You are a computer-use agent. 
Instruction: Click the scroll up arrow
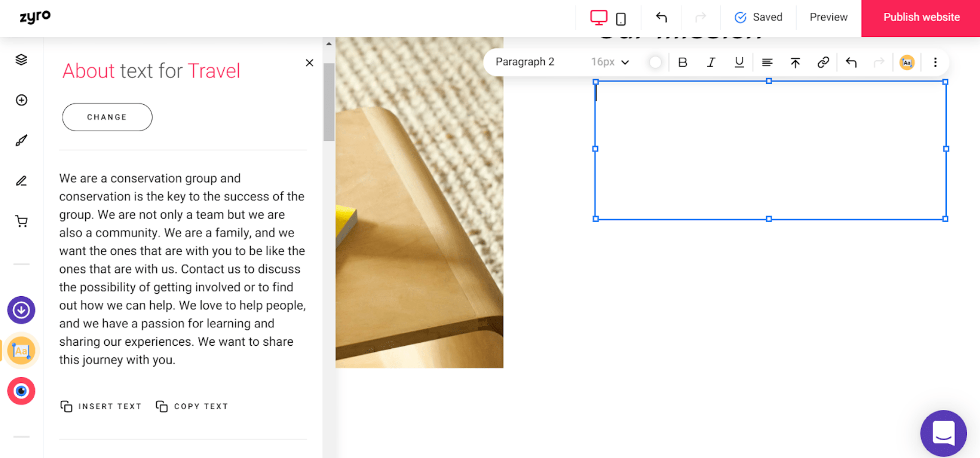[x=329, y=44]
